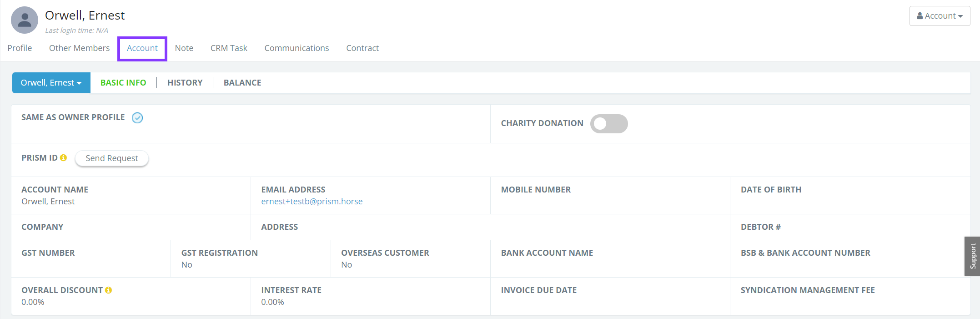Toggle the Same As Owner Profile checkmark
The image size is (980, 319).
[137, 118]
